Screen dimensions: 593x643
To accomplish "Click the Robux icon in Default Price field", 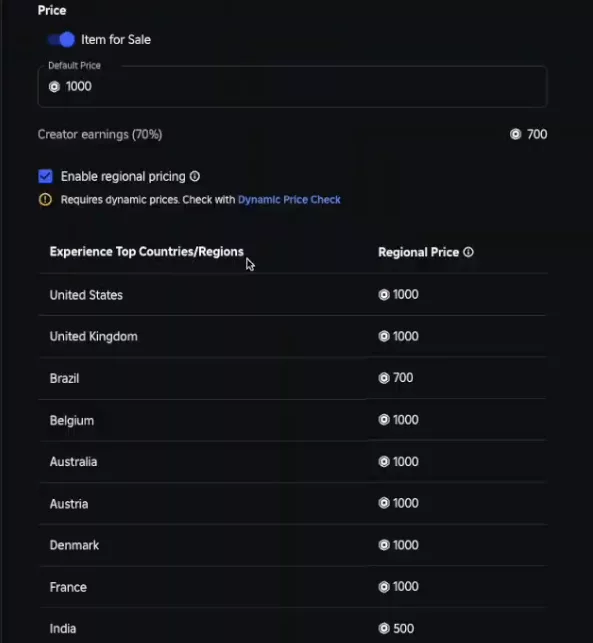I will (x=54, y=87).
